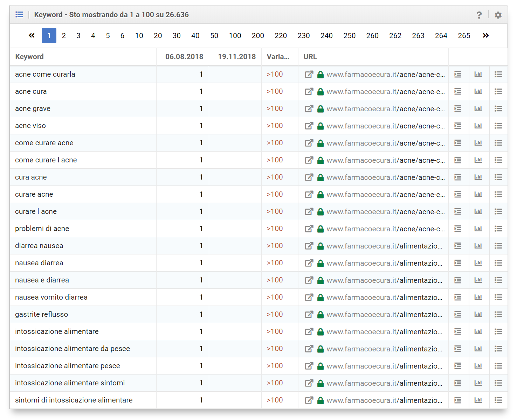
Task: Open bar chart icon for 'acne cura'
Action: pyautogui.click(x=478, y=91)
